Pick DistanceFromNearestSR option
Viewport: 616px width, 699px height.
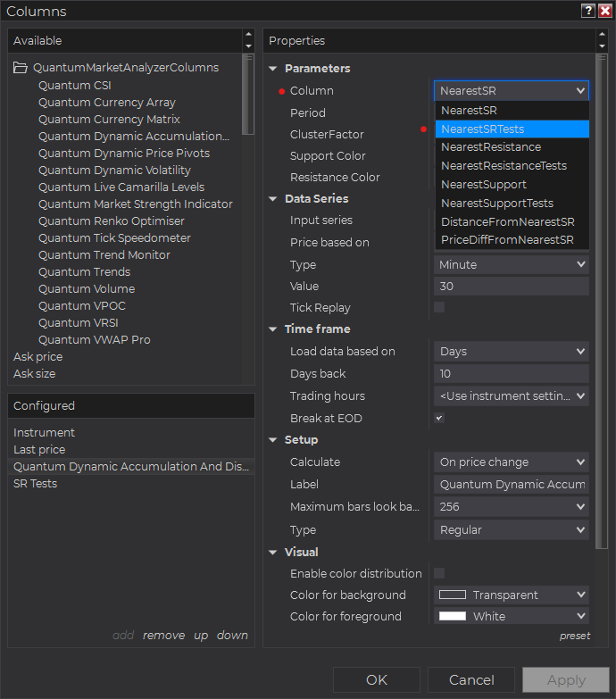pyautogui.click(x=512, y=222)
